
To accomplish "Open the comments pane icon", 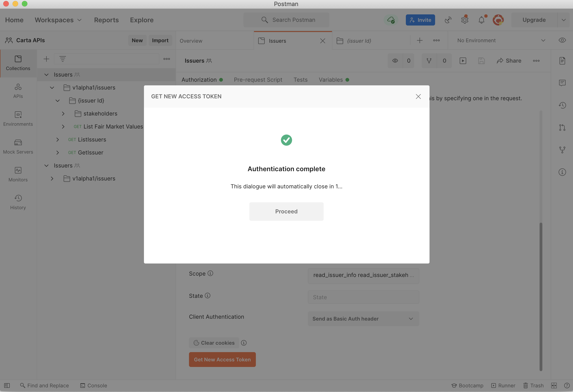I will tap(562, 83).
